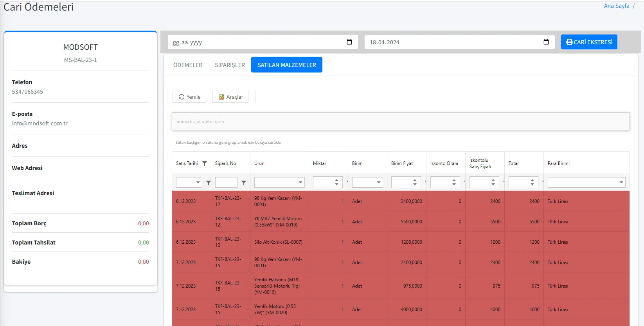The width and height of the screenshot is (644, 326).
Task: Sort by Ürün column header
Action: [x=259, y=163]
